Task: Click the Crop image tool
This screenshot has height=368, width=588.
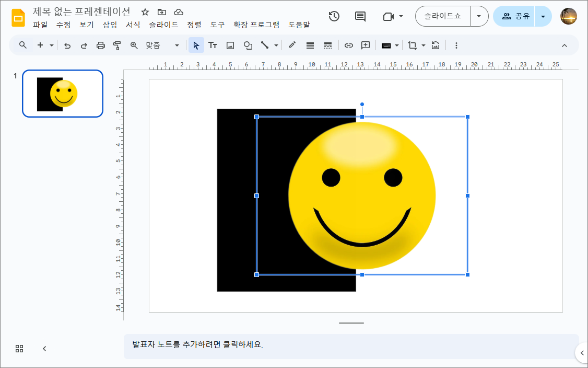Action: [412, 45]
